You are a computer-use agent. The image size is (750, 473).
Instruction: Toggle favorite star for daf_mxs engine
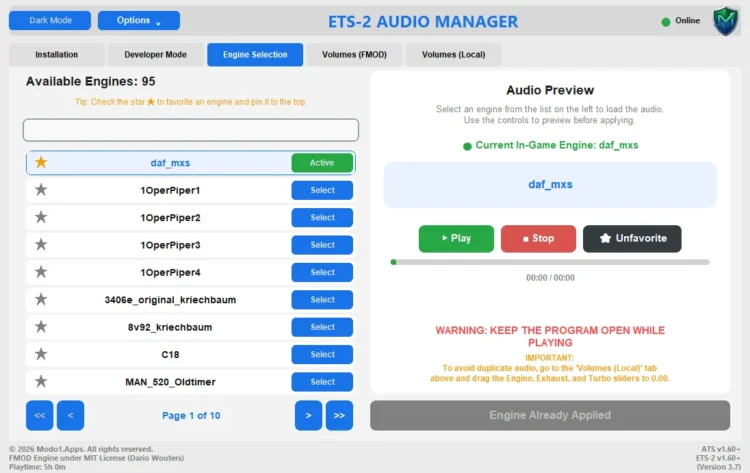point(41,163)
